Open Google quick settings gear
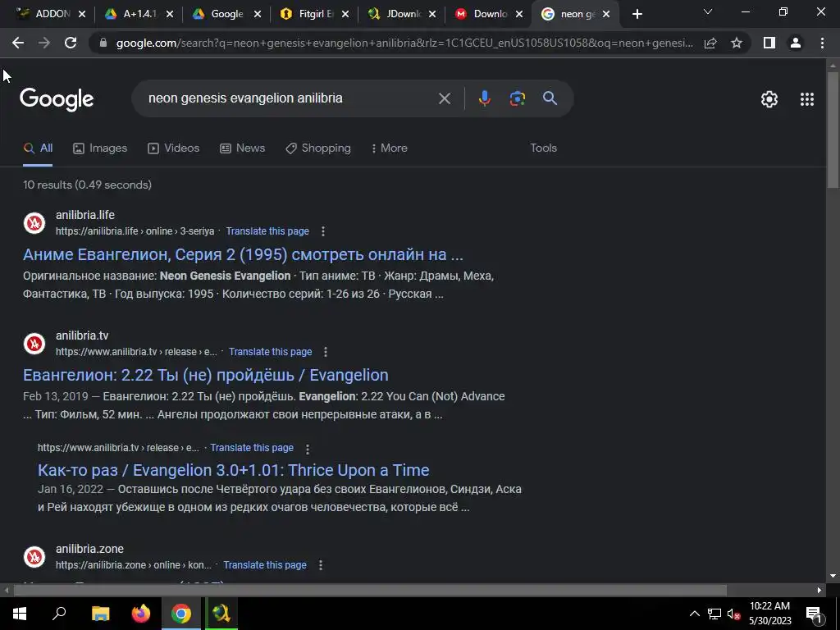Viewport: 840px width, 630px height. coord(769,99)
